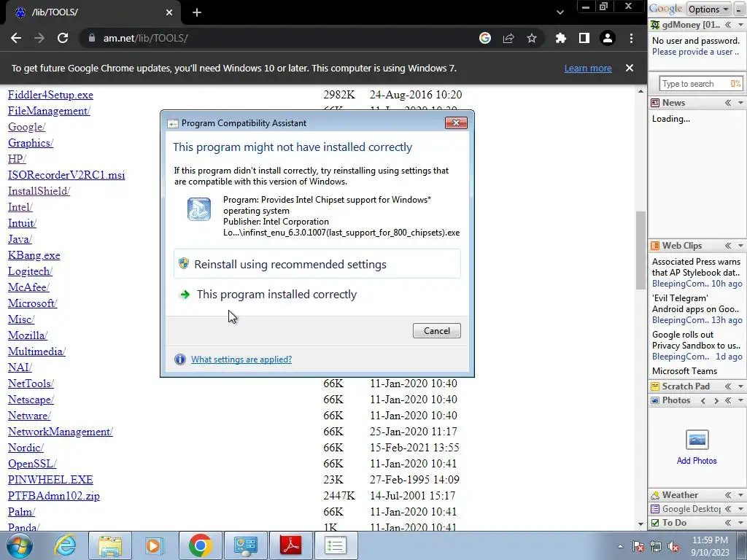
Task: Choose Reinstall using recommended settings
Action: (x=317, y=264)
